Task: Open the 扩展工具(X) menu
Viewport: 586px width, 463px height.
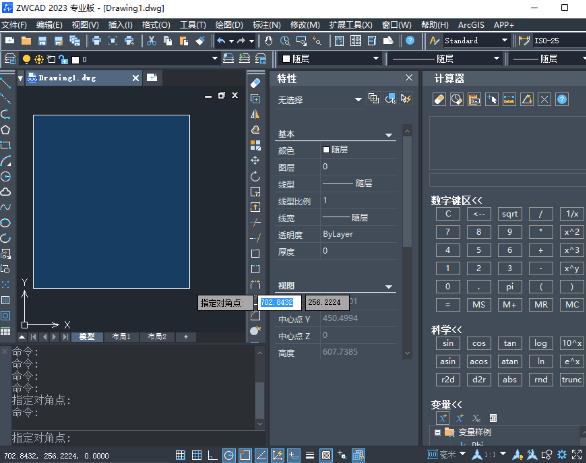Action: pyautogui.click(x=351, y=25)
